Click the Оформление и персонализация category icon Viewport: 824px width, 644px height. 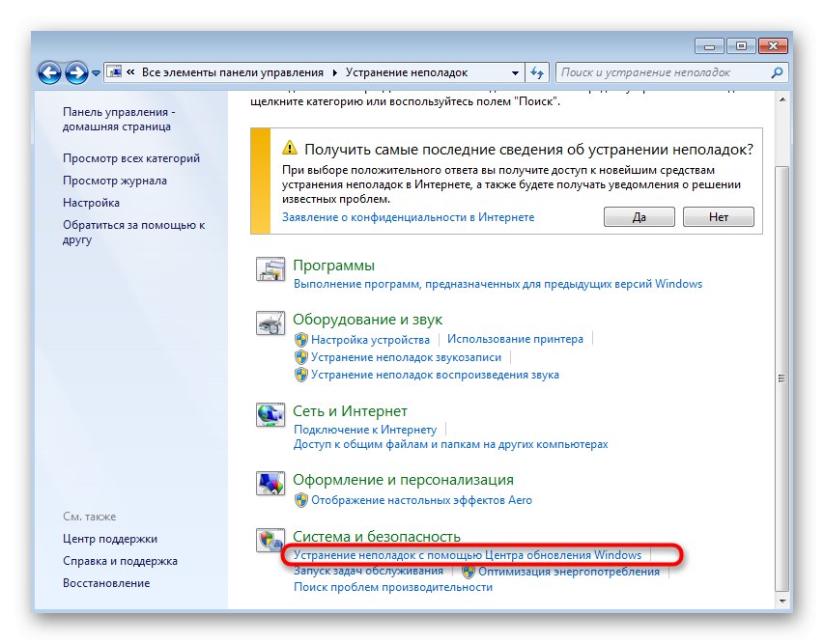270,484
